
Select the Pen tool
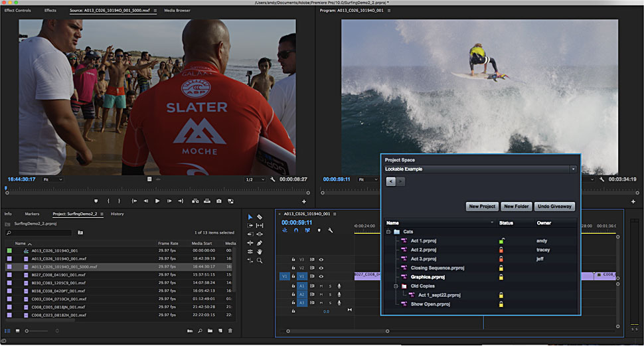pyautogui.click(x=260, y=243)
